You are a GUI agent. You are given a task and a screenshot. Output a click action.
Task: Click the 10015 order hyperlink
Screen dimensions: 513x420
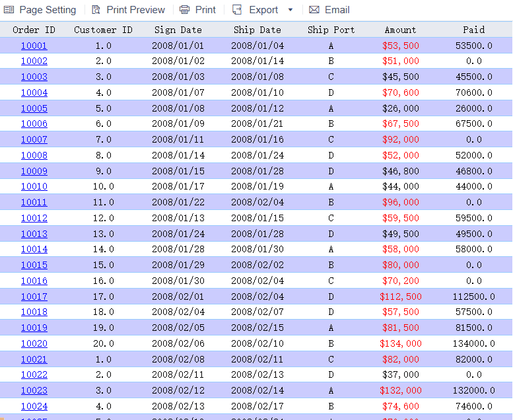tap(34, 265)
